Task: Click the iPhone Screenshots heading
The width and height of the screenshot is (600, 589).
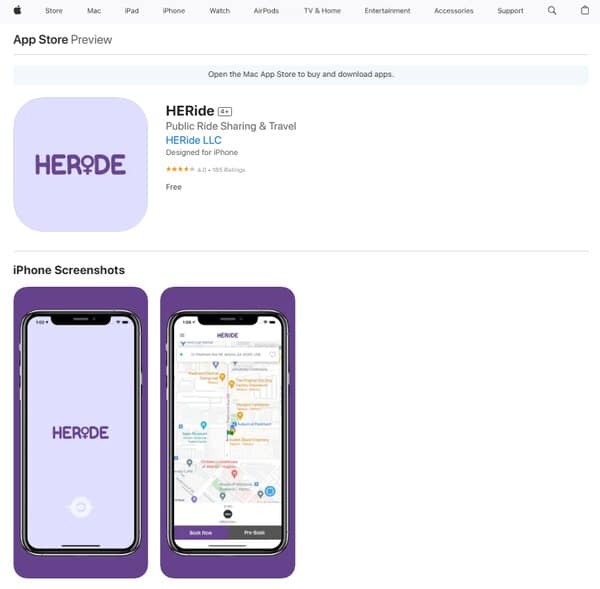Action: tap(69, 270)
